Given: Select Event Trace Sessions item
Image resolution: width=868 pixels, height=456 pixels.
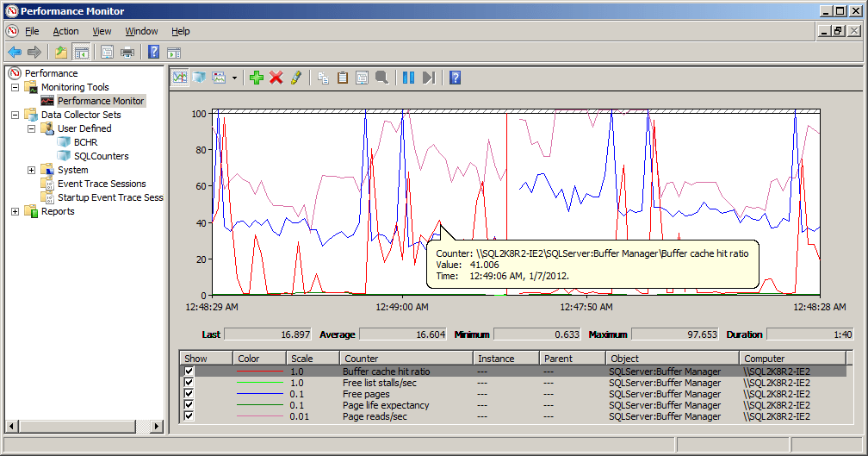Looking at the screenshot, I should click(102, 184).
